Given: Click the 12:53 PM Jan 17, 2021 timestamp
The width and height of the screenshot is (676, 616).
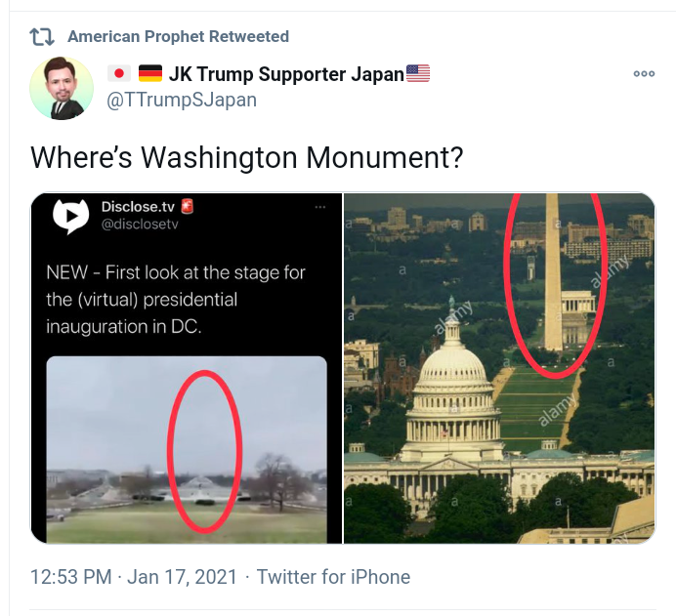Looking at the screenshot, I should point(134,577).
